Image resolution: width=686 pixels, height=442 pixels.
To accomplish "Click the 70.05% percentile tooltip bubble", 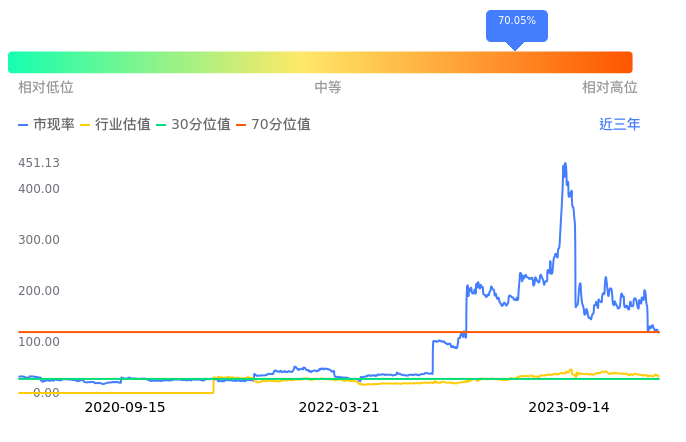I will (x=516, y=22).
